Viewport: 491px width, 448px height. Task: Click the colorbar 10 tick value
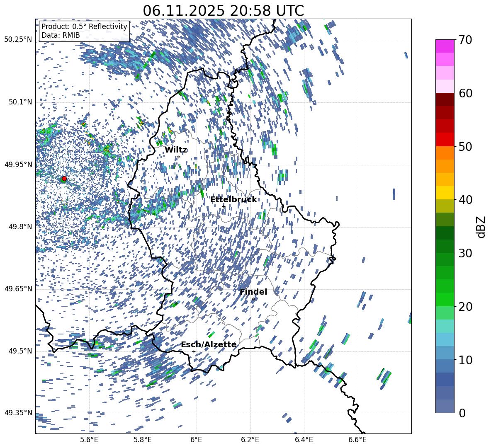tap(466, 360)
